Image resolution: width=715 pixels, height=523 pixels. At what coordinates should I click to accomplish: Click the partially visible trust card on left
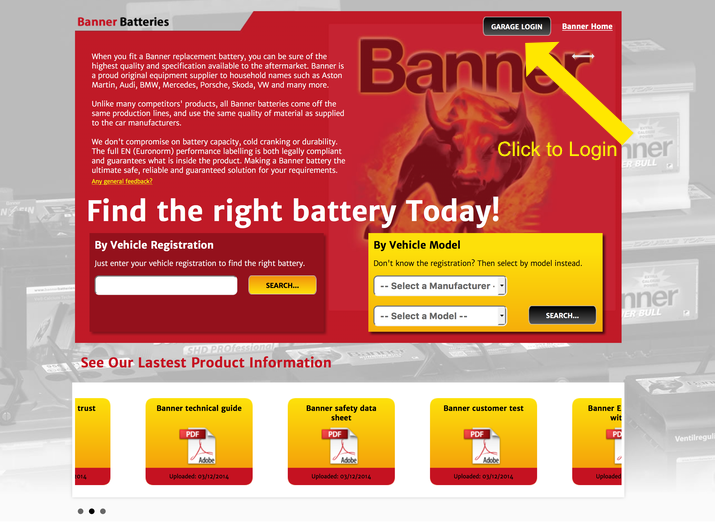(x=93, y=441)
